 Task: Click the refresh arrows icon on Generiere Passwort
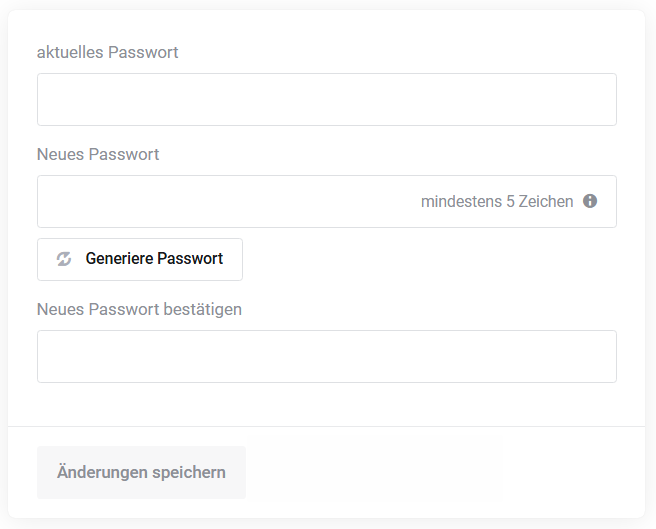pyautogui.click(x=64, y=259)
